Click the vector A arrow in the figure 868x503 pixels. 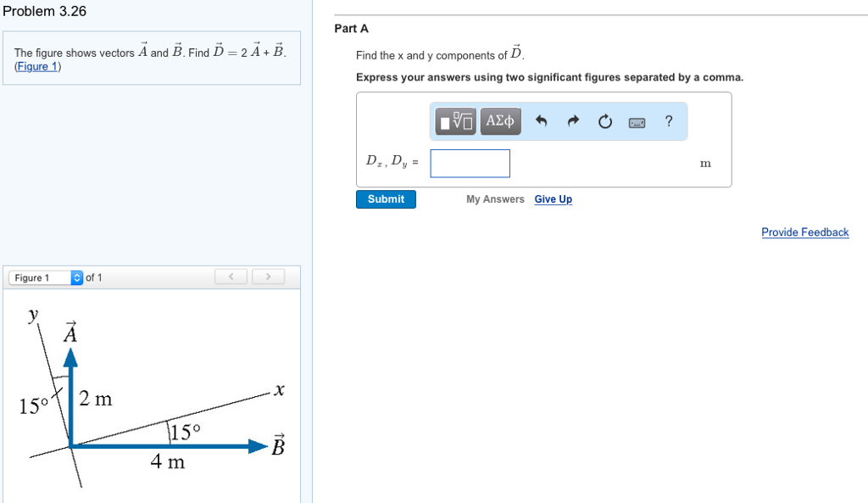point(70,397)
